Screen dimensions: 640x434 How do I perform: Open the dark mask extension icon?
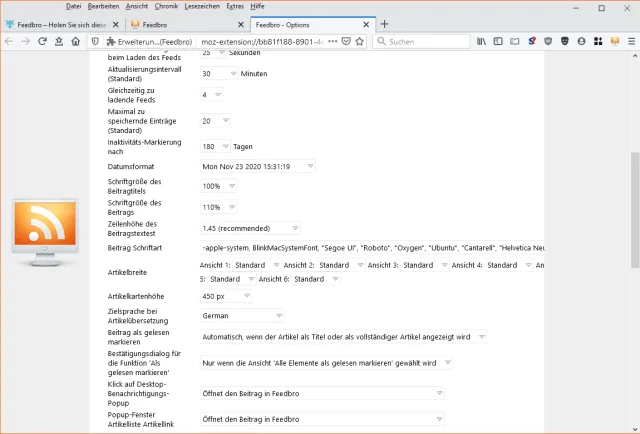pos(565,41)
